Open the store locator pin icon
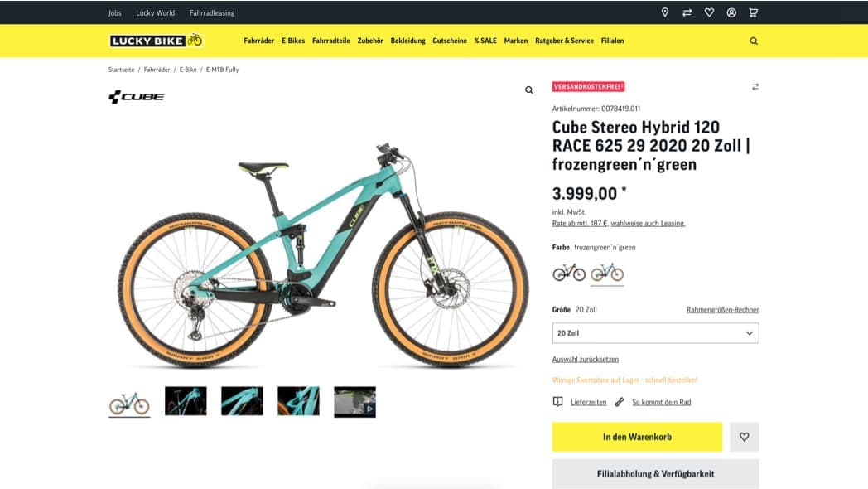The image size is (868, 489). pos(667,12)
